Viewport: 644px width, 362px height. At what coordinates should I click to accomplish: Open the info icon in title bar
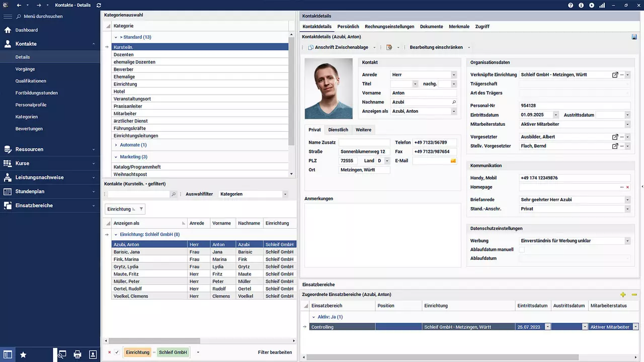[581, 5]
